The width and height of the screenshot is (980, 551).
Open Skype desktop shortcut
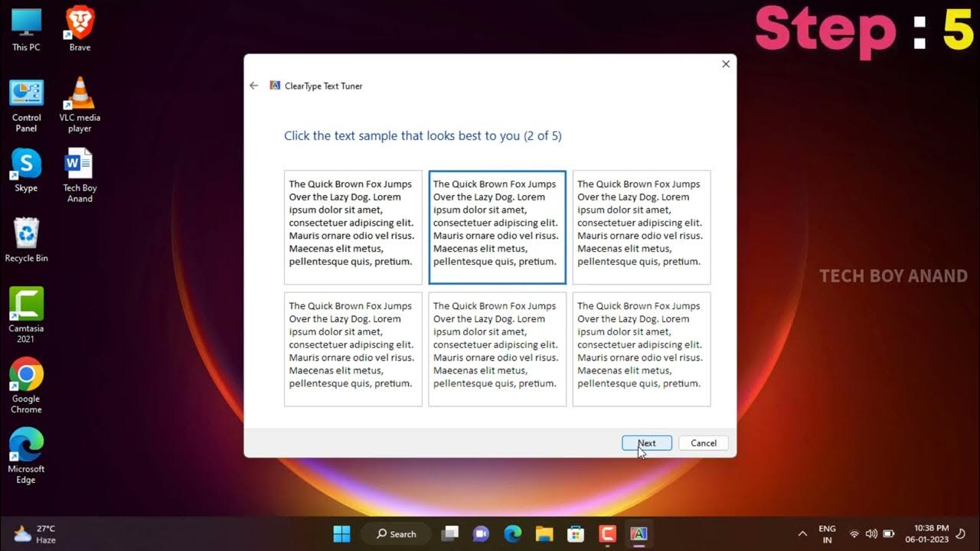point(26,171)
